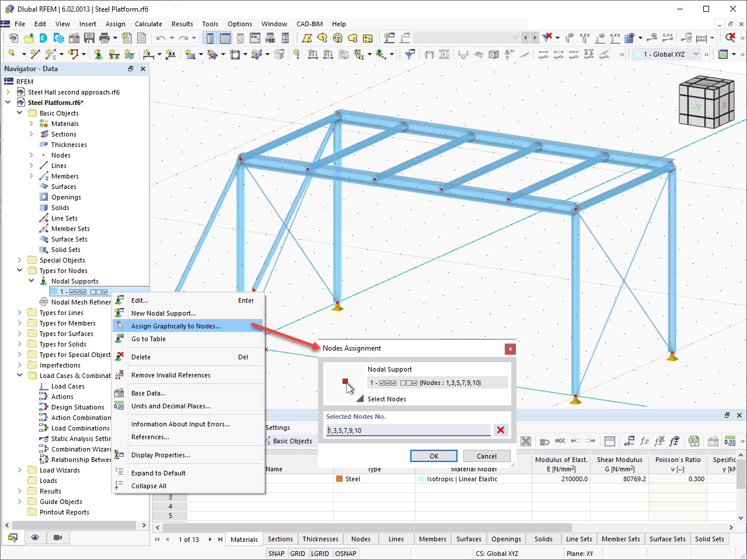Click the orange Steel material color swatch

pos(339,479)
